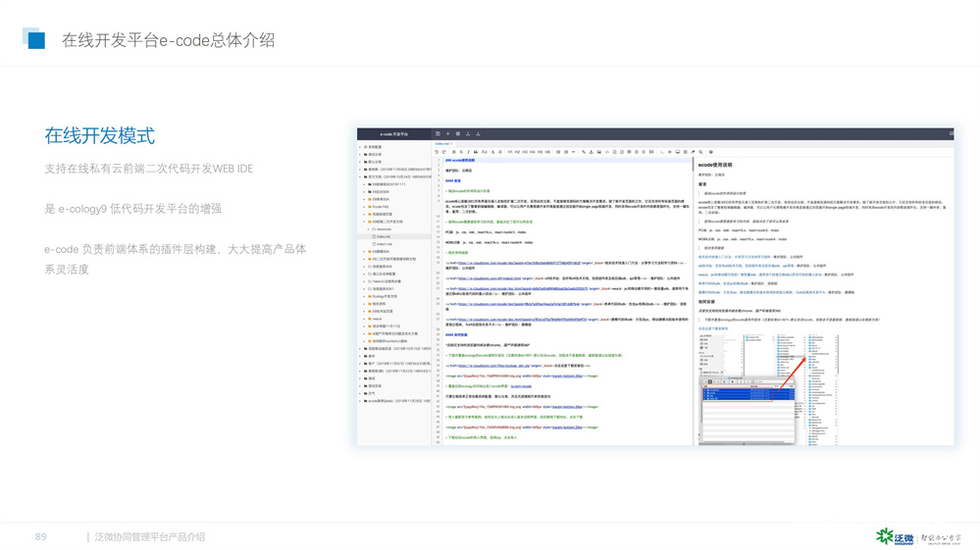Click the list icon in the top bar
This screenshot has width=980, height=550.
coord(458,133)
